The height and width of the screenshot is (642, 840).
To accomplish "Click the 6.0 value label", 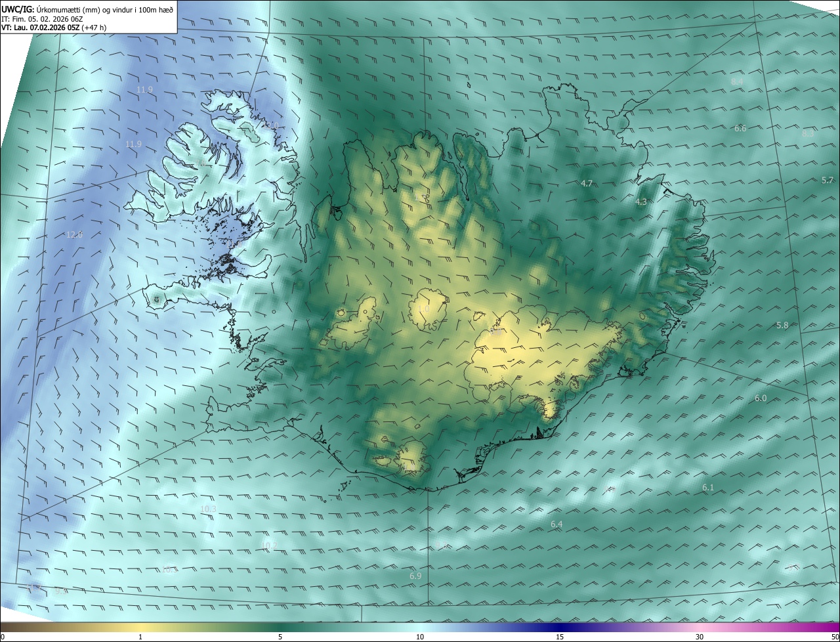I will tap(761, 398).
